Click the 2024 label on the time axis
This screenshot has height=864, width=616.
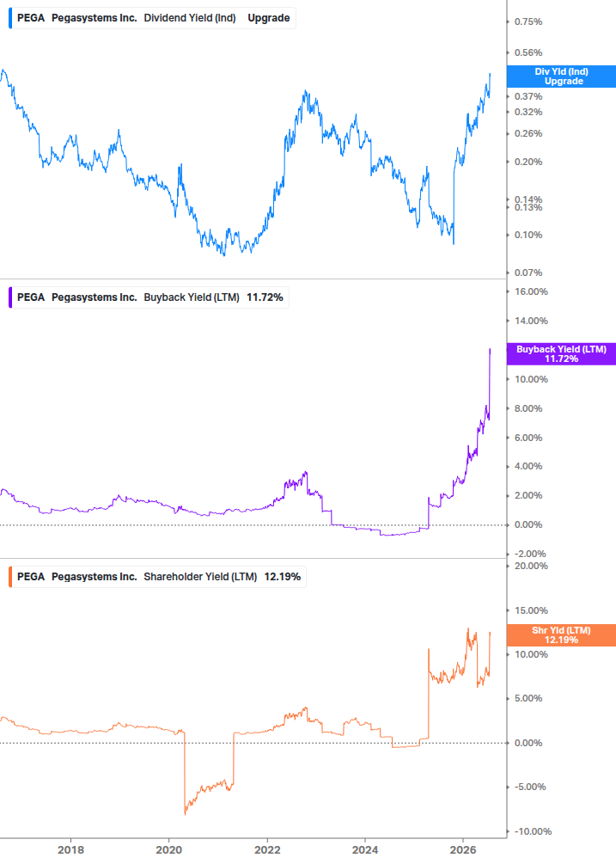(365, 849)
